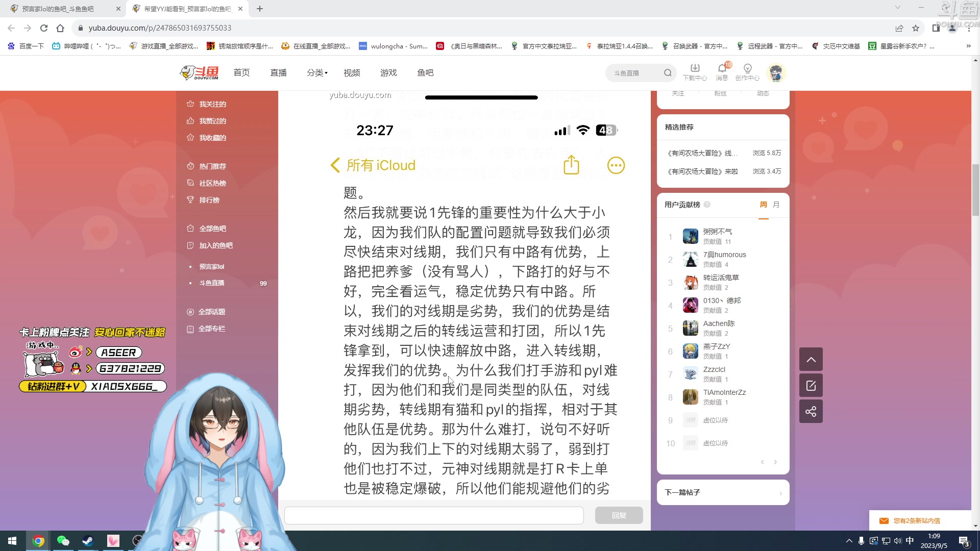Click the share icon on right side
Screen dimensions: 980x551
(x=811, y=412)
